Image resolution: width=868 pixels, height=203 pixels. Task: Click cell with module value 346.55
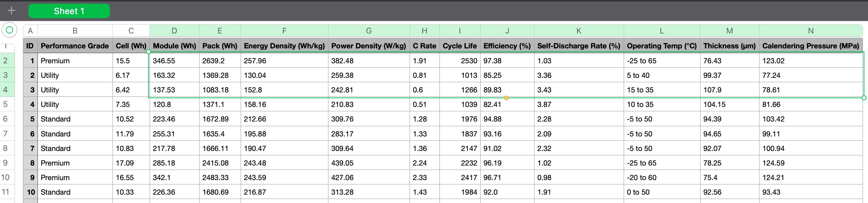(x=174, y=61)
